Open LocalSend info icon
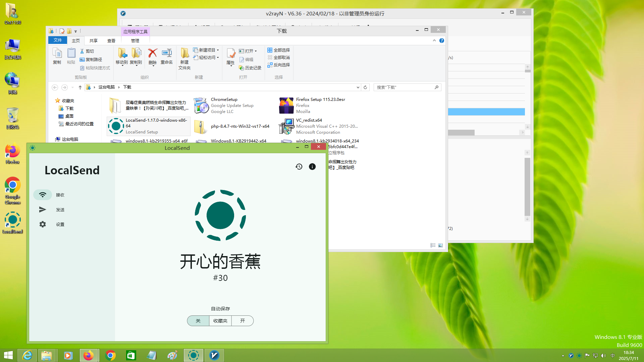Image resolution: width=644 pixels, height=362 pixels. click(312, 167)
